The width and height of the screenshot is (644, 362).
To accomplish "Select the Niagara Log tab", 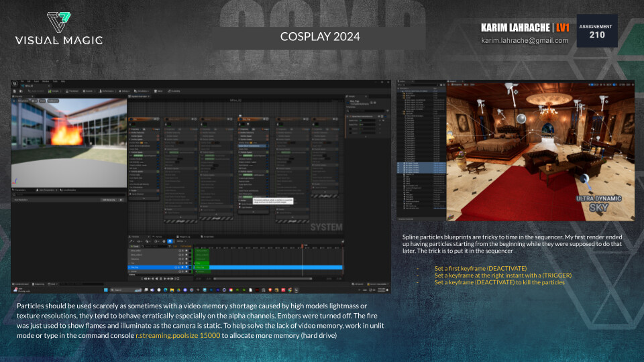I will tap(185, 237).
